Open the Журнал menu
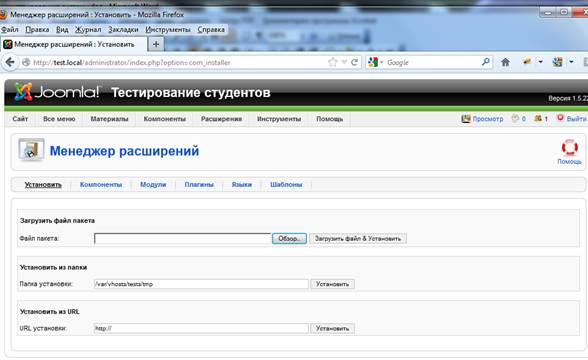Image resolution: width=588 pixels, height=360 pixels. coord(88,29)
